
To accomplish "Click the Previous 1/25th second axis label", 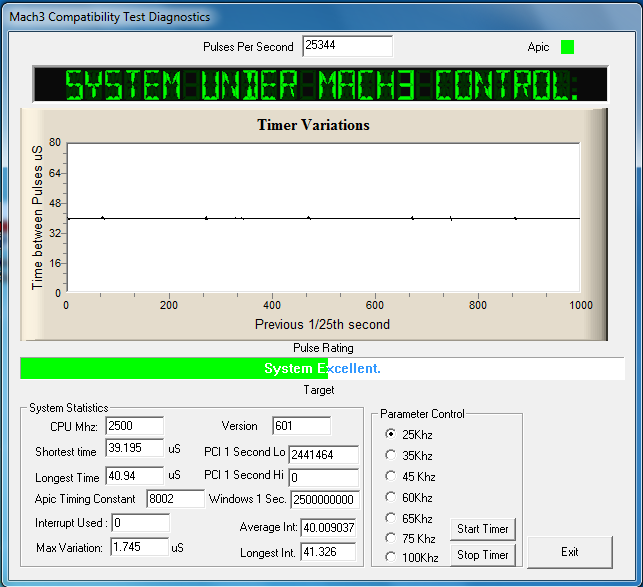I will (x=322, y=324).
